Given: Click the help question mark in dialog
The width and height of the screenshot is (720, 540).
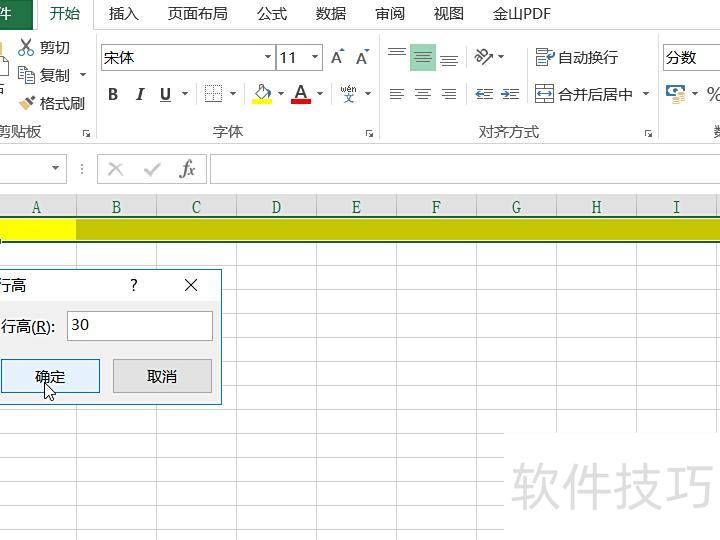Looking at the screenshot, I should point(134,285).
